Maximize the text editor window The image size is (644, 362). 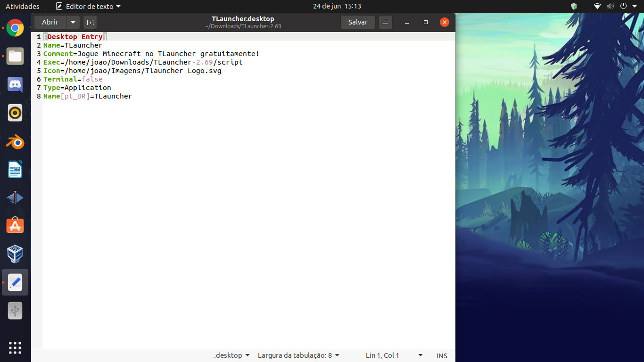coord(426,22)
